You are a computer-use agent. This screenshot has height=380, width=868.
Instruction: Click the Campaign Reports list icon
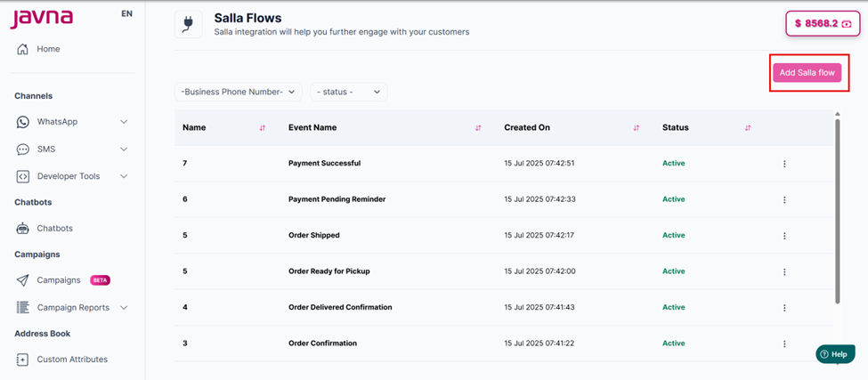tap(22, 308)
